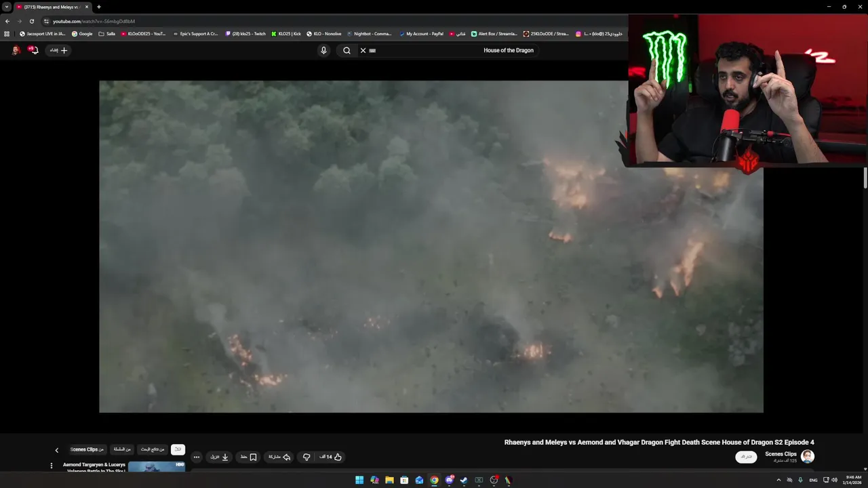This screenshot has height=488, width=868.
Task: Click the Aemond Targaryen & Lucerys video title
Action: tap(94, 467)
